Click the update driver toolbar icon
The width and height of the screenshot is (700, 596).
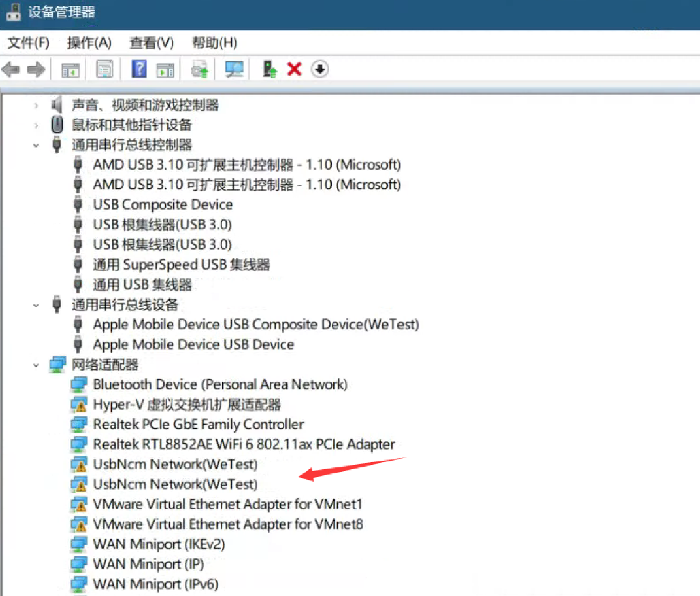200,70
